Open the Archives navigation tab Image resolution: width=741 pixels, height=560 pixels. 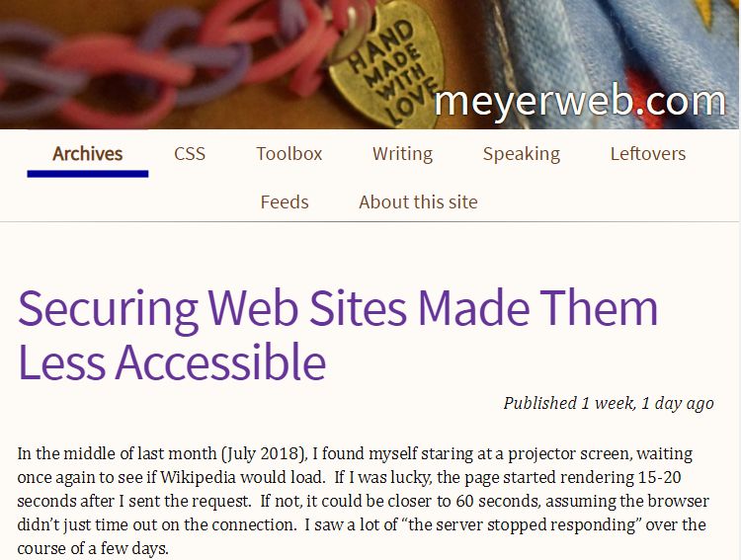point(88,154)
